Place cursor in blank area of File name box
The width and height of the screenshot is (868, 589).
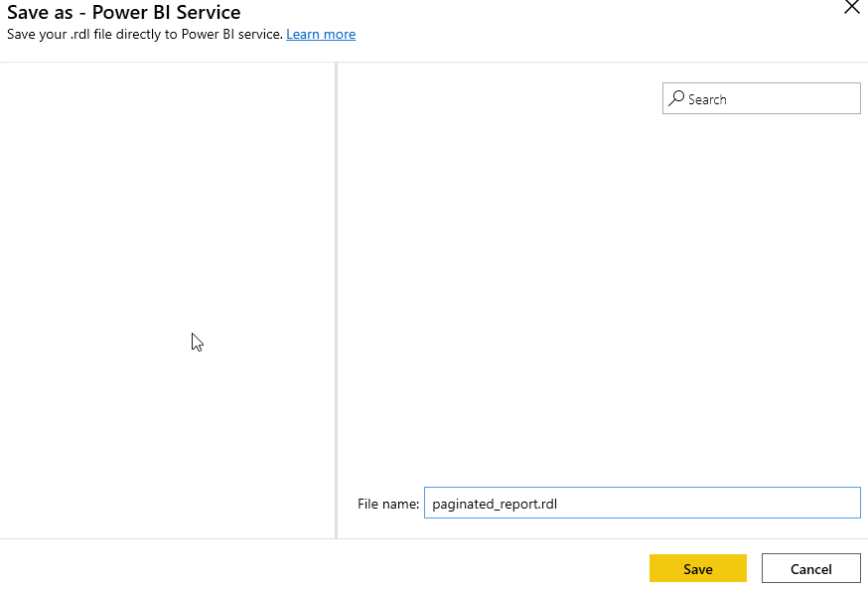(x=708, y=503)
